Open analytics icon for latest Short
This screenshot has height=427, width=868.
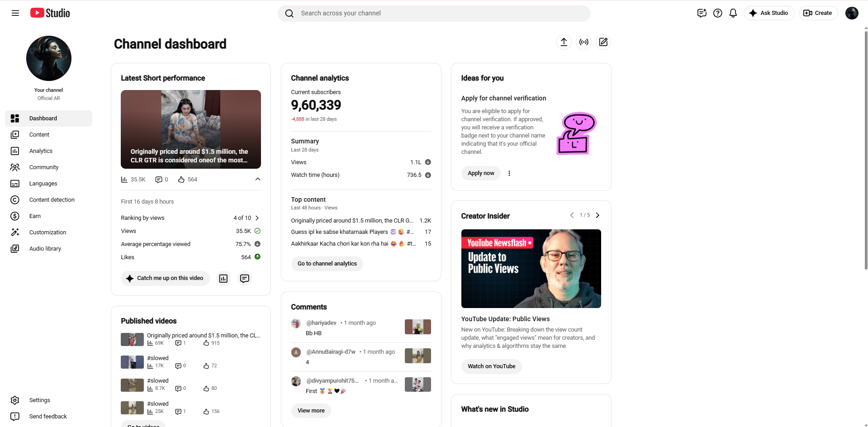223,279
